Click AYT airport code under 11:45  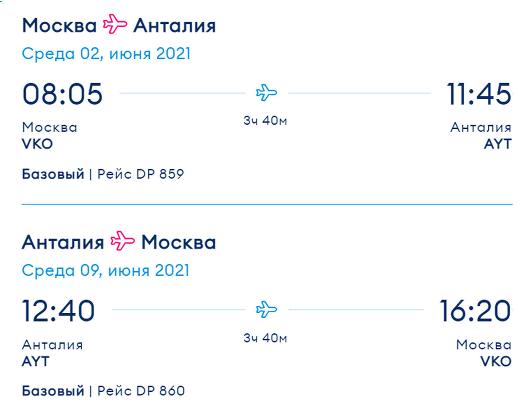pos(498,144)
